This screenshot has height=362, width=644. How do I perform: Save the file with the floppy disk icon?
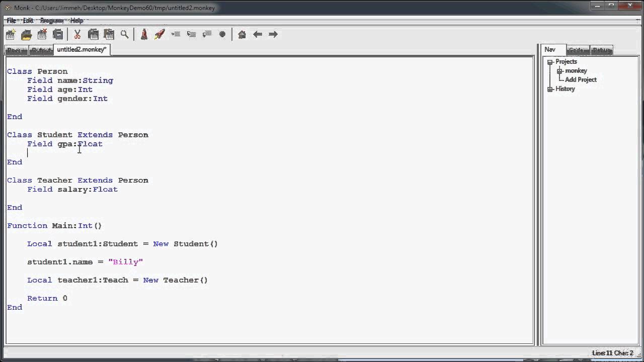tap(58, 34)
